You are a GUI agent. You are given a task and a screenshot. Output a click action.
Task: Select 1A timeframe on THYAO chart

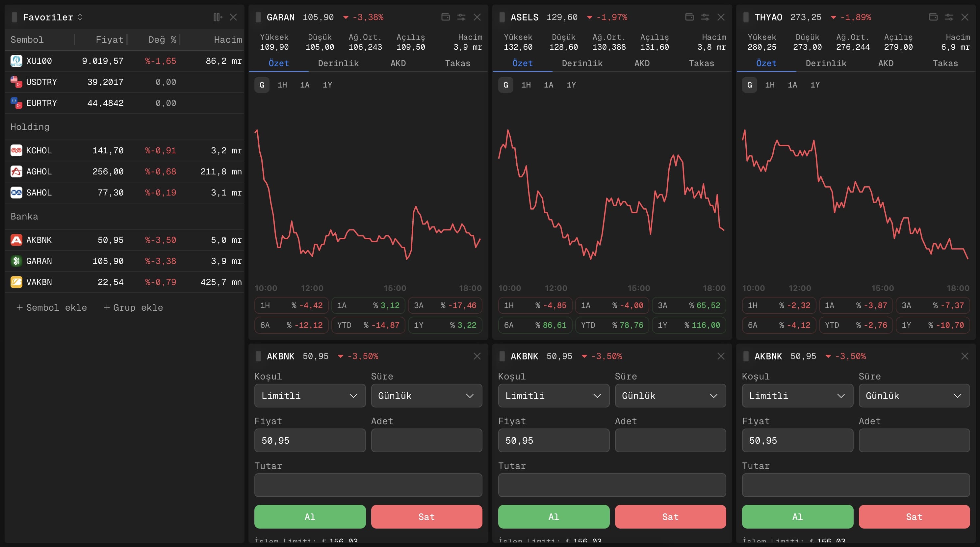(793, 85)
